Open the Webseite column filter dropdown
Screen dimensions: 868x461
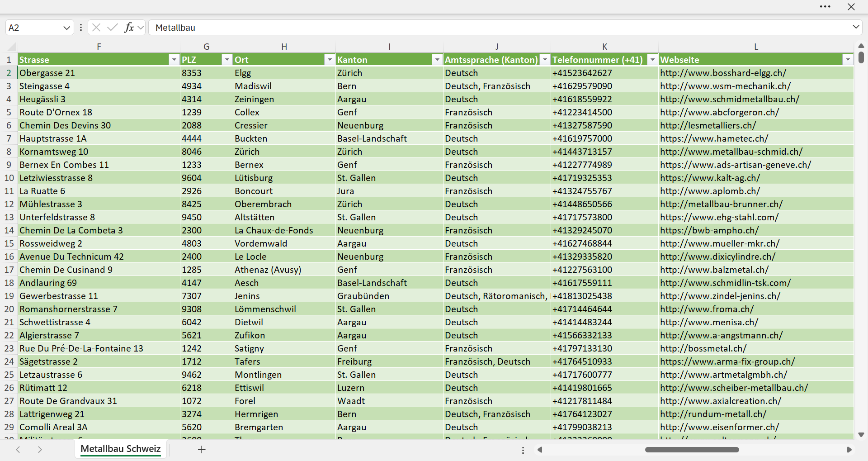pyautogui.click(x=848, y=60)
